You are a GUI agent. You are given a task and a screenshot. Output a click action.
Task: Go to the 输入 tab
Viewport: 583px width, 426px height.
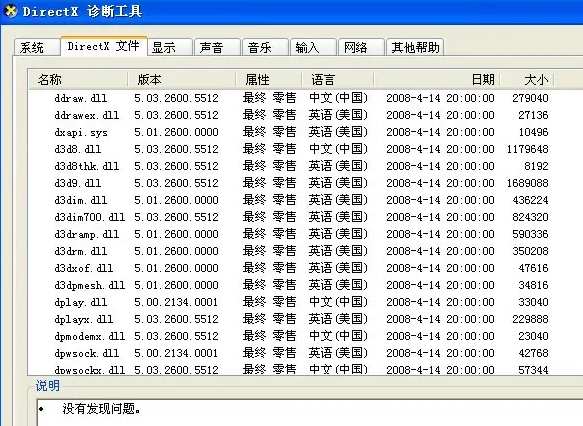tap(313, 48)
